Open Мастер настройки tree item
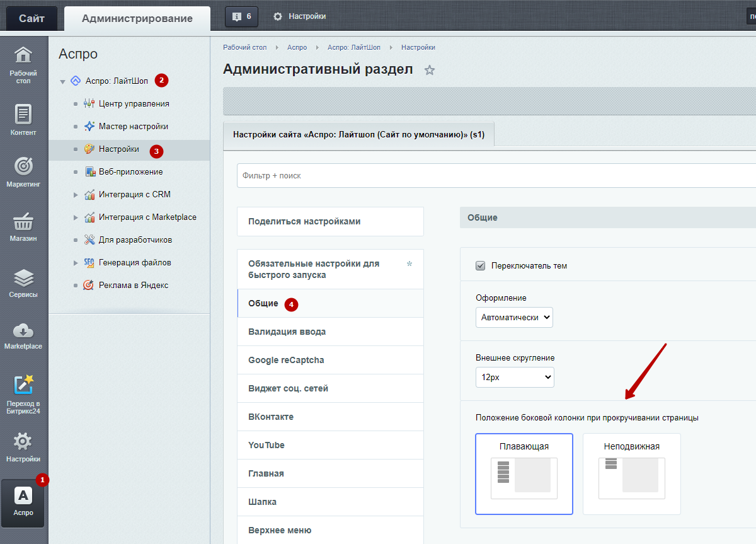 [134, 126]
